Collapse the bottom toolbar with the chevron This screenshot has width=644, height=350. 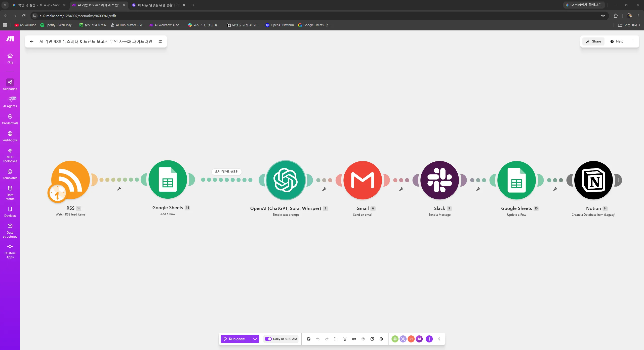[439, 339]
